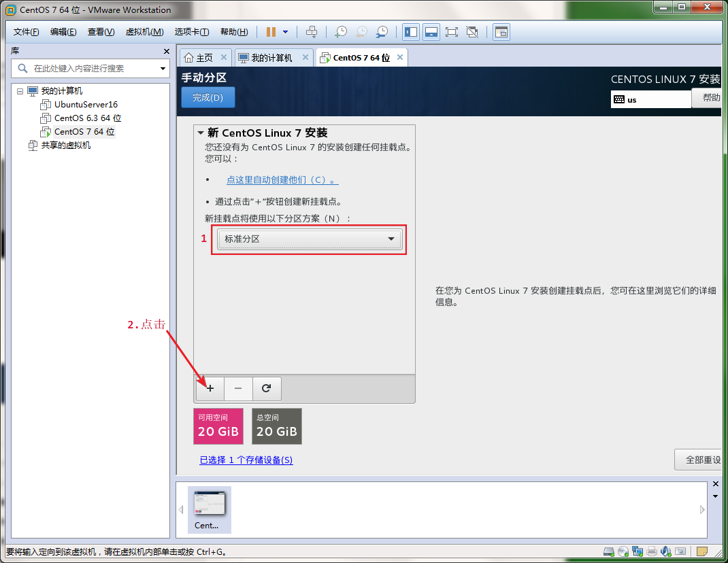Collapse the 新 CentOS Linux 7 安装 section
Viewport: 728px width, 563px height.
pyautogui.click(x=201, y=133)
